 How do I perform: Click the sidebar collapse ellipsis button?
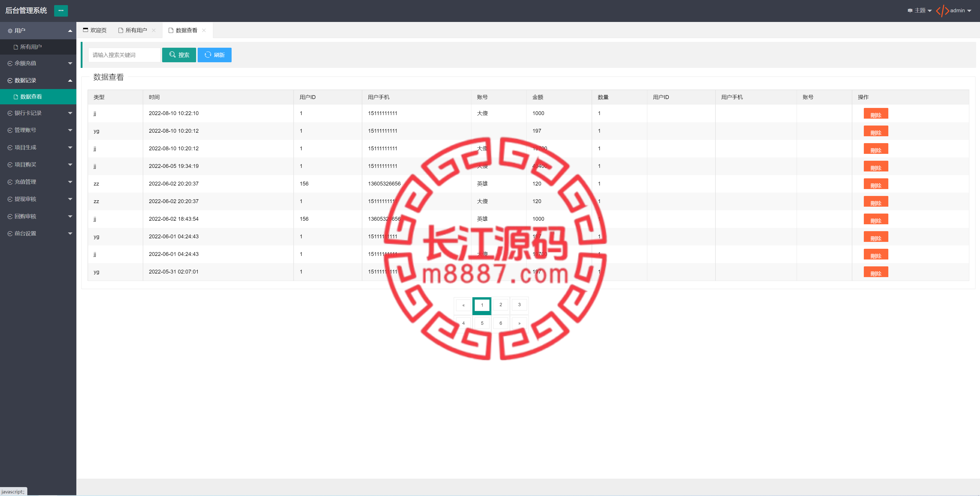click(61, 11)
